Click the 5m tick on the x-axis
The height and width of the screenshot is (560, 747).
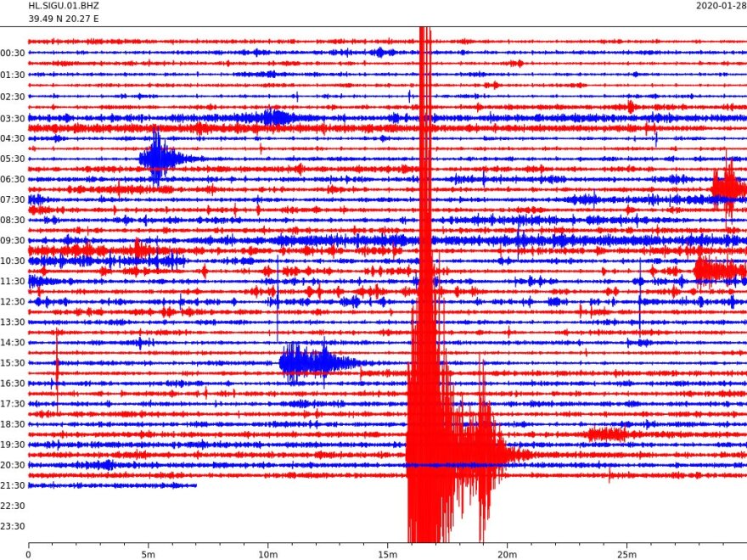click(x=149, y=554)
